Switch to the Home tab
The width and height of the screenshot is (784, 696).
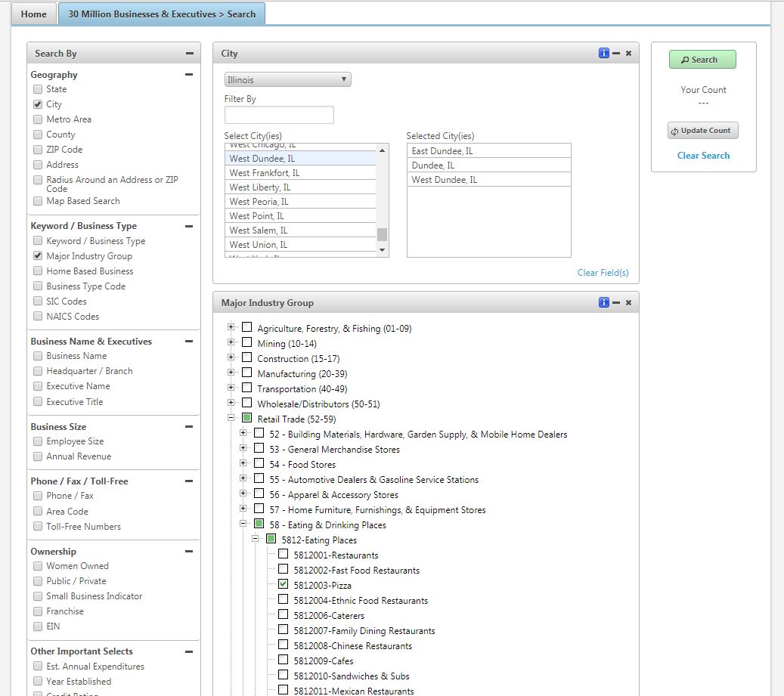[x=33, y=14]
